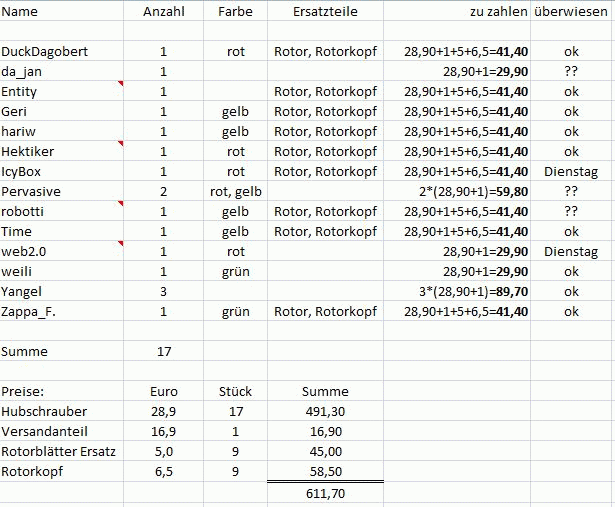Click the weili color cell 'grün'
615x507 pixels.
coord(234,272)
